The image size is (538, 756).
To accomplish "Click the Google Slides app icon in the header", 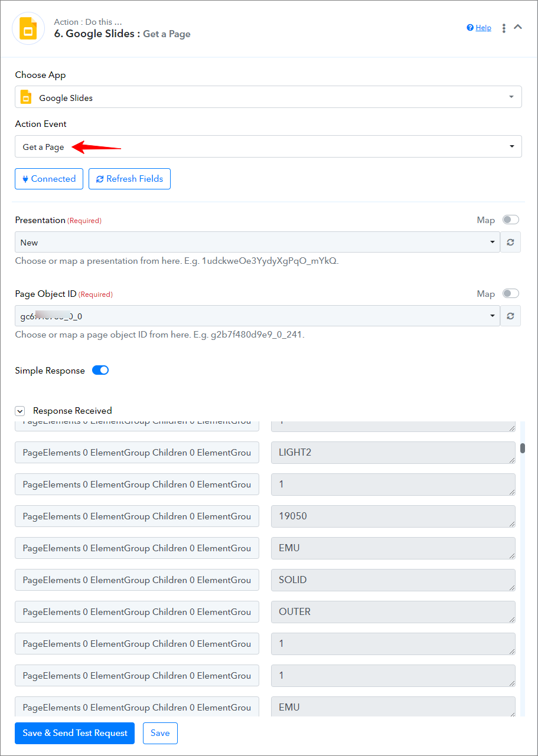I will 28,28.
